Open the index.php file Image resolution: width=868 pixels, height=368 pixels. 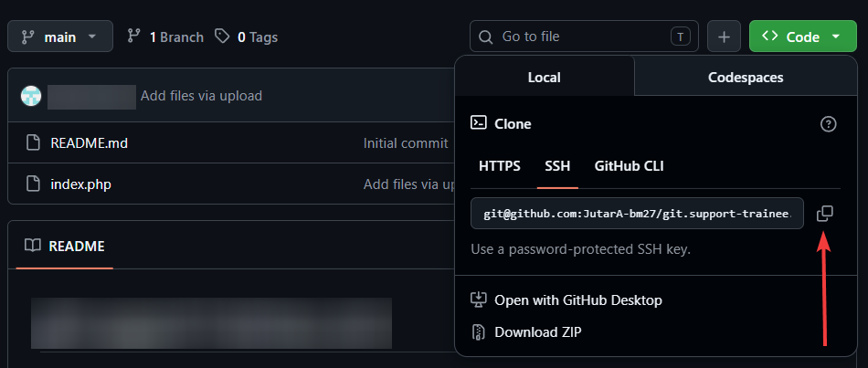pyautogui.click(x=80, y=184)
